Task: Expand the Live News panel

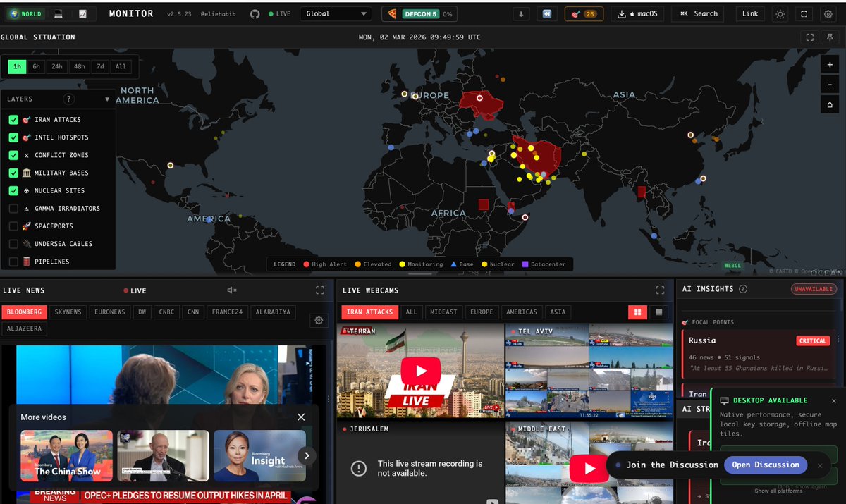Action: click(320, 290)
